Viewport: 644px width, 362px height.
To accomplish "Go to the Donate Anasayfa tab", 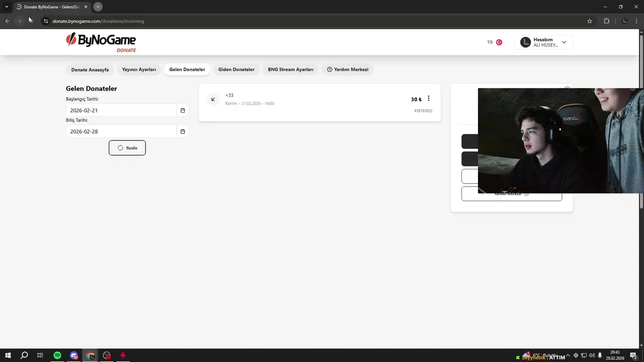I will pos(90,69).
